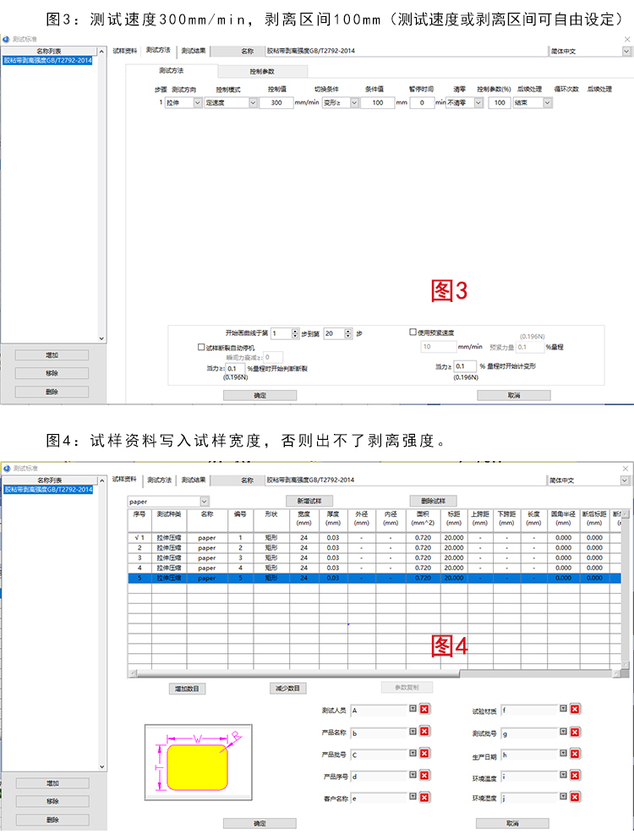Click the 新增试样 button

click(x=309, y=501)
